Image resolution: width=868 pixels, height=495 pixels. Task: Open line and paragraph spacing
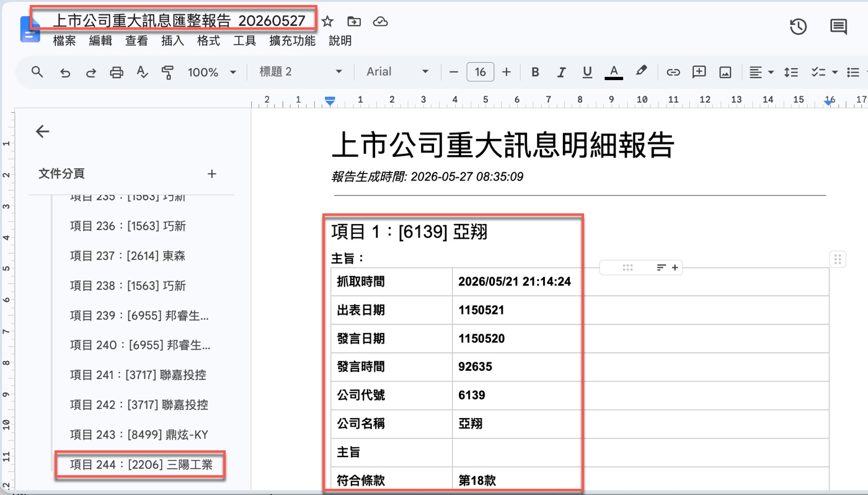[790, 73]
